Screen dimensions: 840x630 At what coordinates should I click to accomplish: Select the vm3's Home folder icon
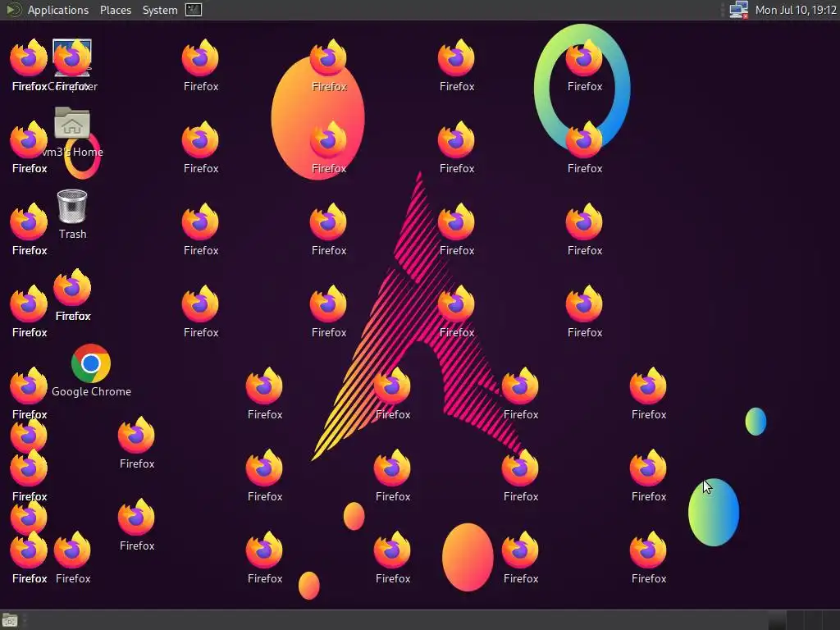point(72,123)
